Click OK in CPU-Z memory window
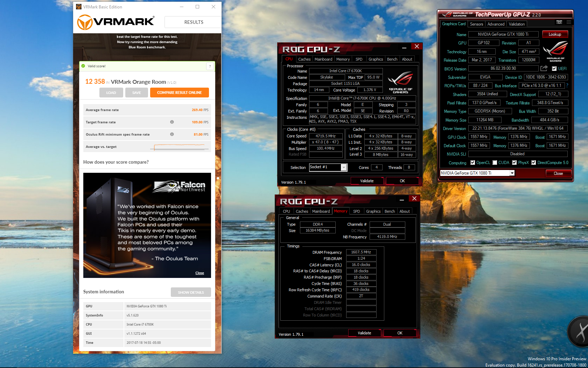This screenshot has width=588, height=368. 400,333
